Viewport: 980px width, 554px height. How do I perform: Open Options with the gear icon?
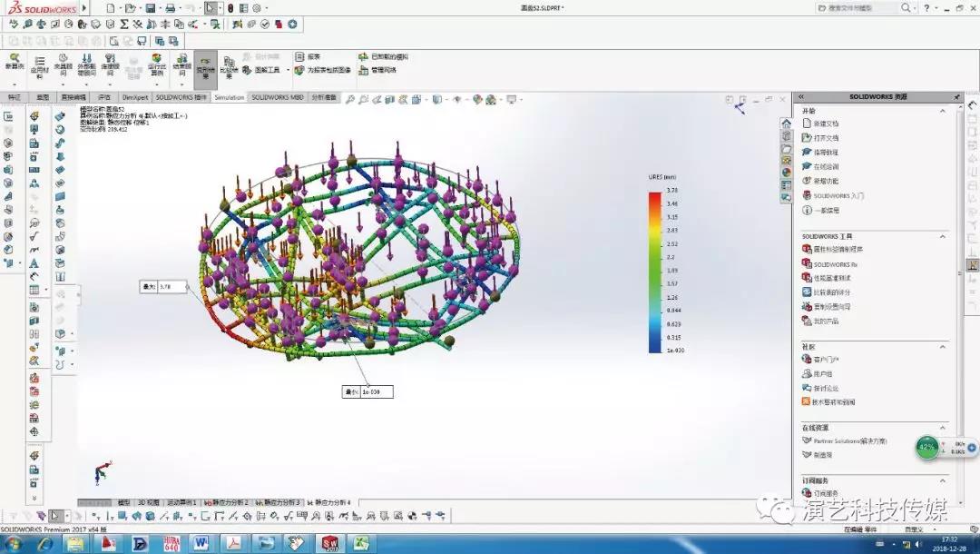pyautogui.click(x=256, y=8)
